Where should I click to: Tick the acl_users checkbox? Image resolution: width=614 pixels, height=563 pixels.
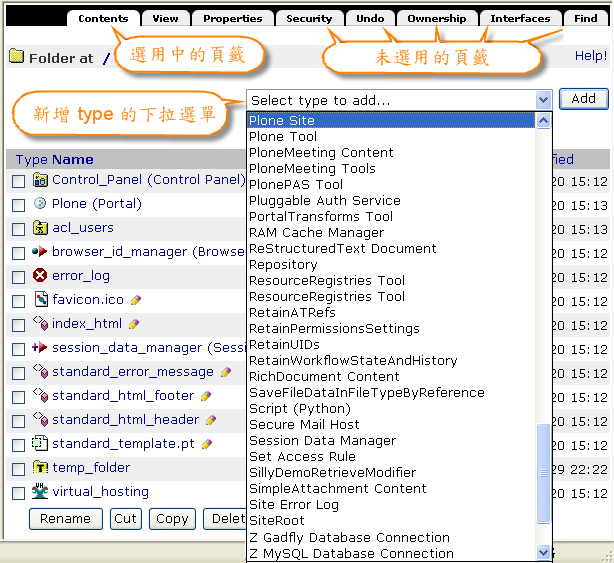pyautogui.click(x=18, y=229)
